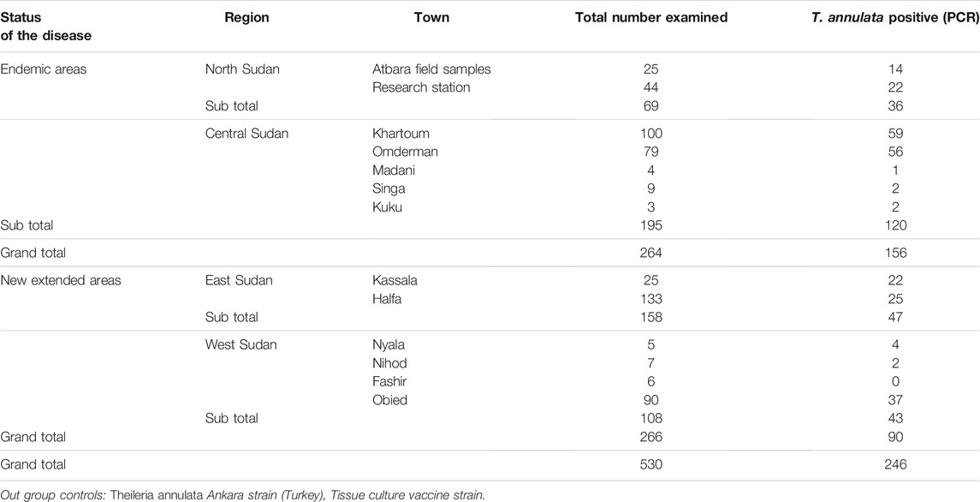The width and height of the screenshot is (980, 502).
Task: Select the Town column header
Action: (431, 17)
